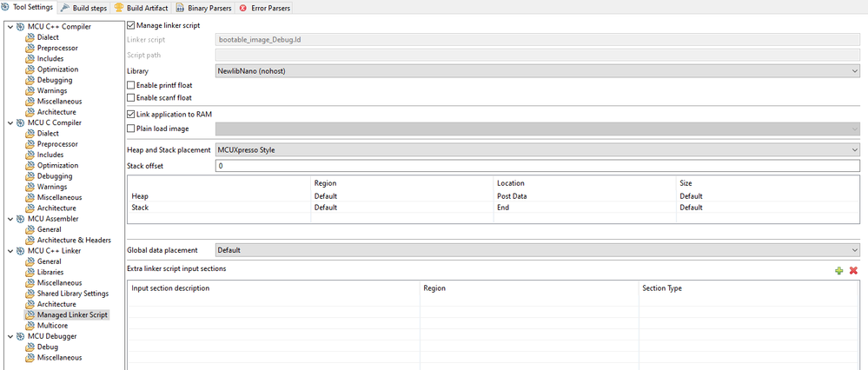Click the Size column header in heap table
Screen dimensions: 868x370
(686, 183)
